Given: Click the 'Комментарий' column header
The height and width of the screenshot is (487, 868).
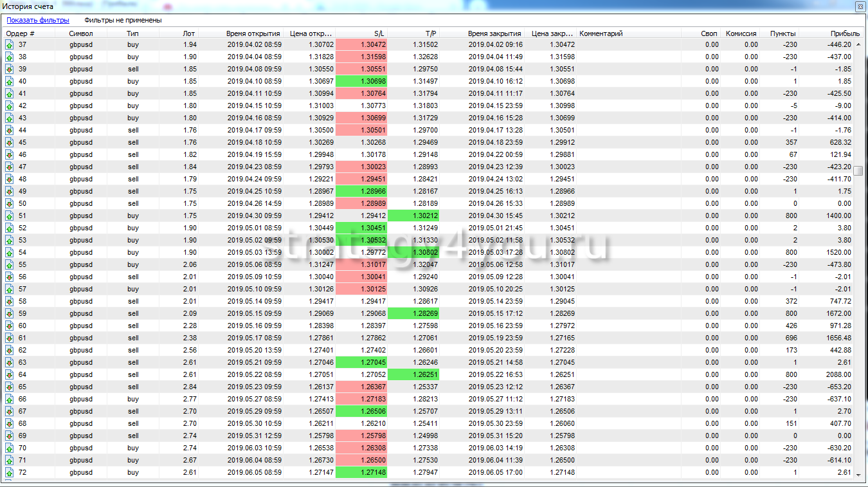Looking at the screenshot, I should pos(601,33).
